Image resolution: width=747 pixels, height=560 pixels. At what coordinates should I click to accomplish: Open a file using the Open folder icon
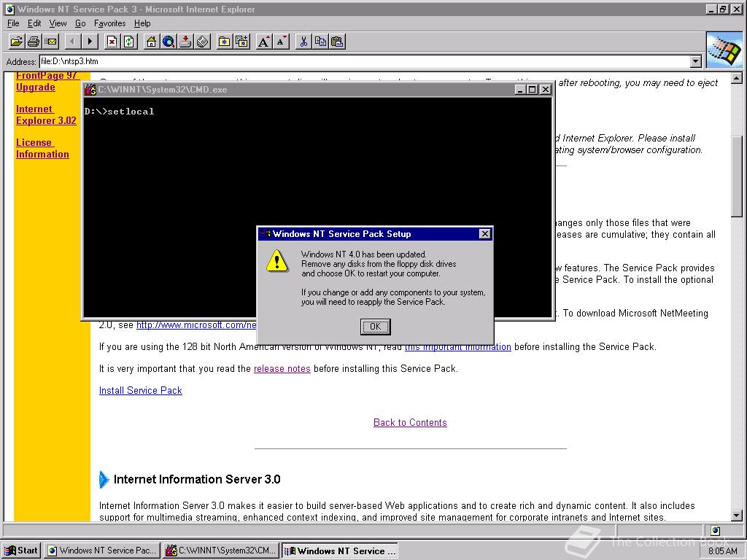(x=16, y=42)
